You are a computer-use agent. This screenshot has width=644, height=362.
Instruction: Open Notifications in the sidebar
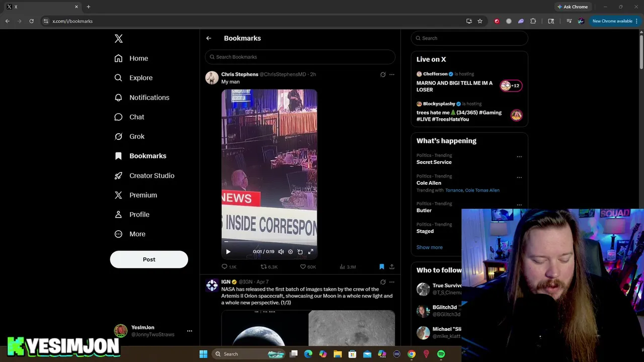pyautogui.click(x=142, y=98)
